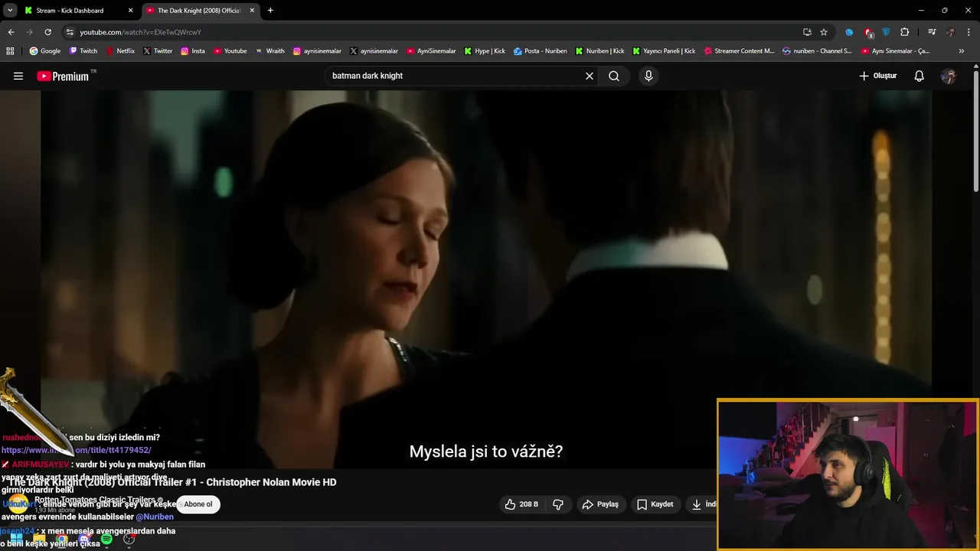The image size is (980, 551).
Task: Open the Posta - Nuriben bookmark
Action: point(541,51)
